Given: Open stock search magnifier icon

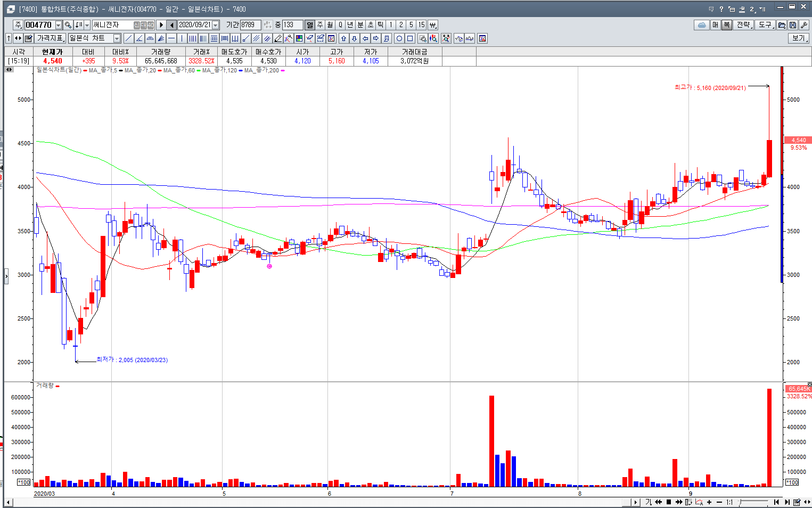Looking at the screenshot, I should tap(68, 25).
